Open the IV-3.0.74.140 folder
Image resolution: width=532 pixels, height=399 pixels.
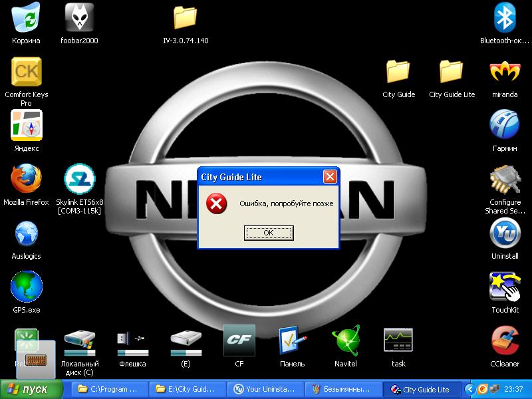coord(186,18)
